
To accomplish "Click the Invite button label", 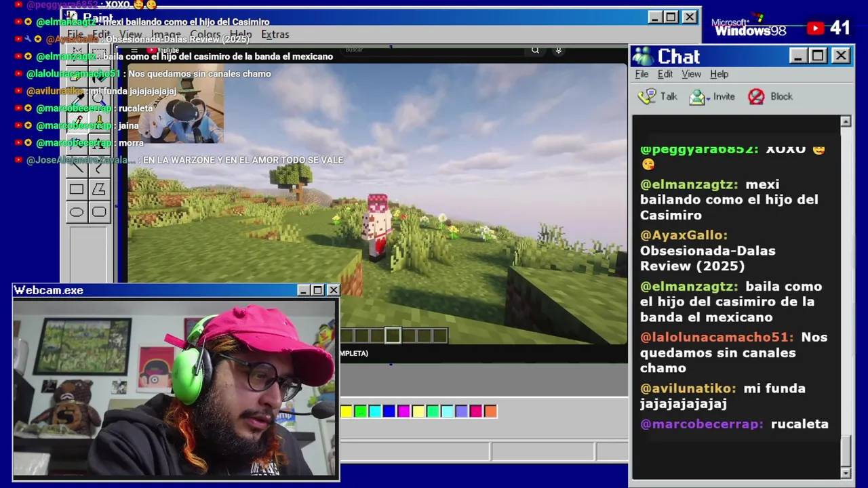I will point(724,97).
